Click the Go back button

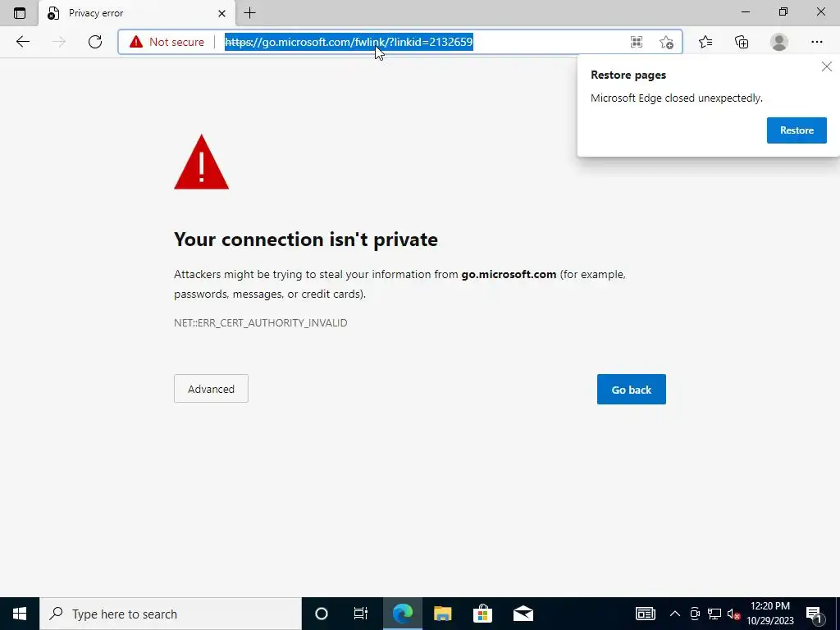coord(631,389)
